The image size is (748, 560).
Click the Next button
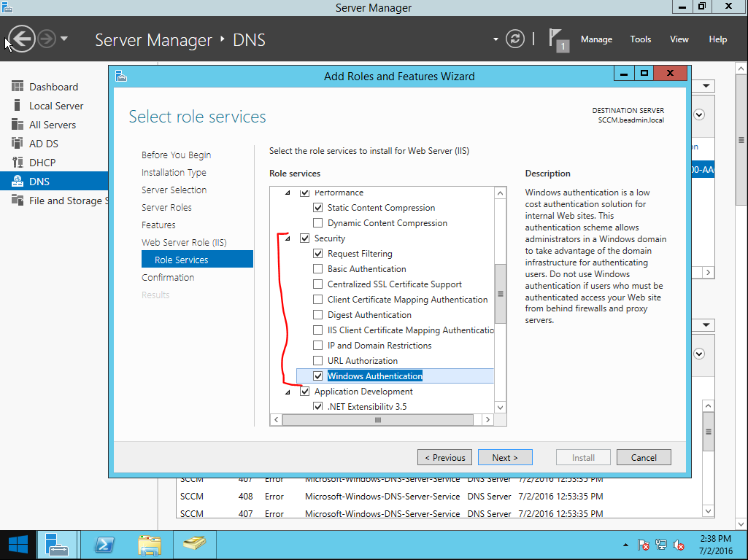coord(505,457)
